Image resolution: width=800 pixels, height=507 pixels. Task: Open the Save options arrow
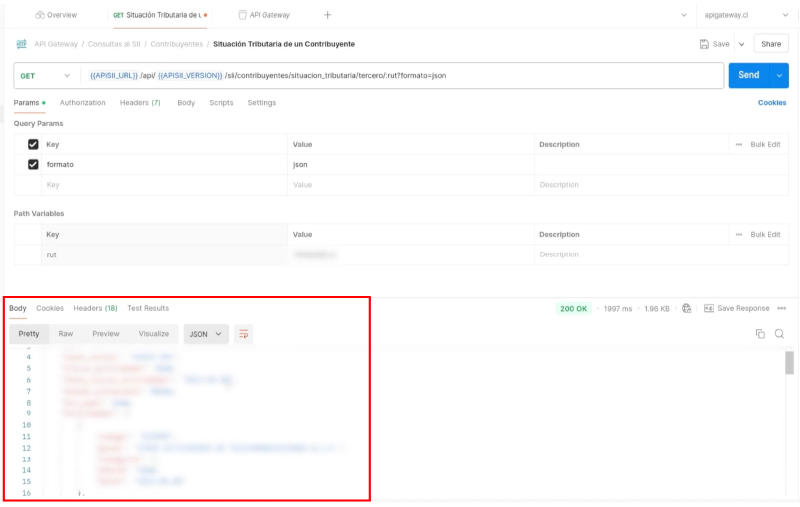tap(741, 44)
